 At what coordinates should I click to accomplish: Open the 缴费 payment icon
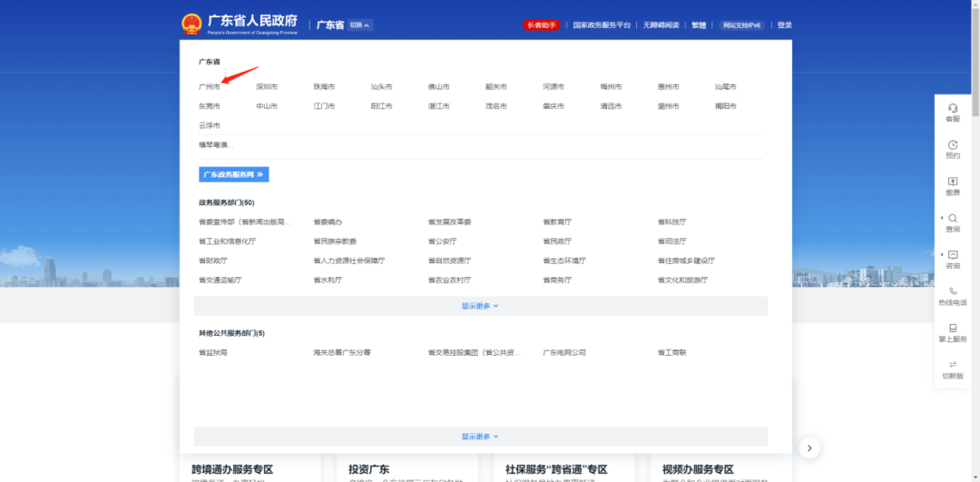click(953, 186)
